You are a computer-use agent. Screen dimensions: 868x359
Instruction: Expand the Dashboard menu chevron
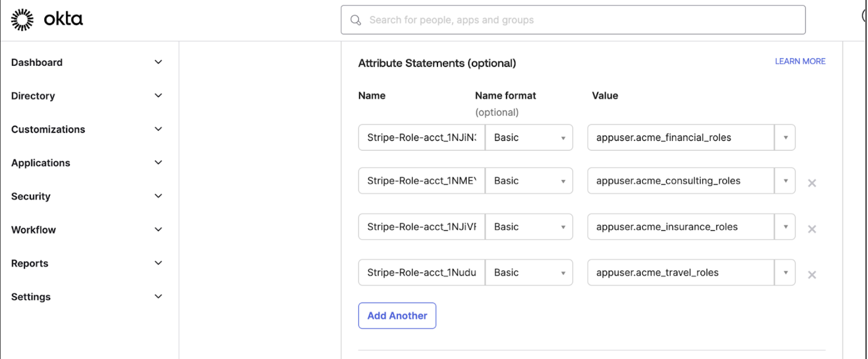pos(158,62)
